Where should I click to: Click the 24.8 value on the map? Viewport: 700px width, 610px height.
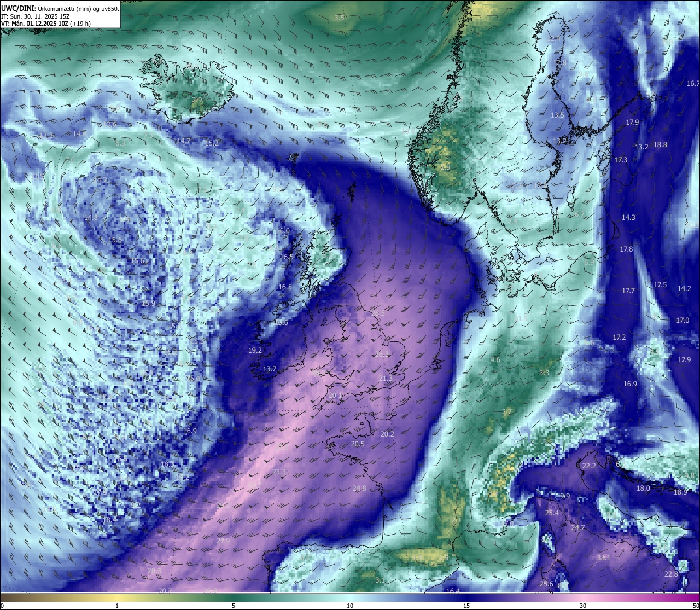(x=359, y=489)
